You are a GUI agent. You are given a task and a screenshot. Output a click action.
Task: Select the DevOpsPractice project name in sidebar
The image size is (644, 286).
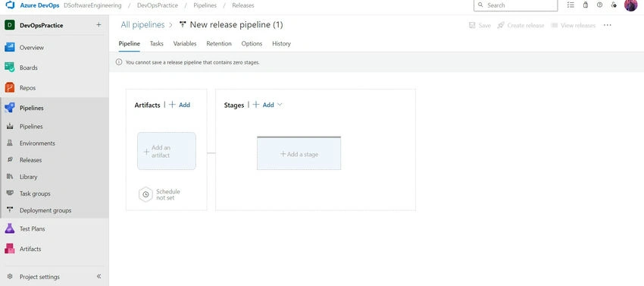[42, 25]
